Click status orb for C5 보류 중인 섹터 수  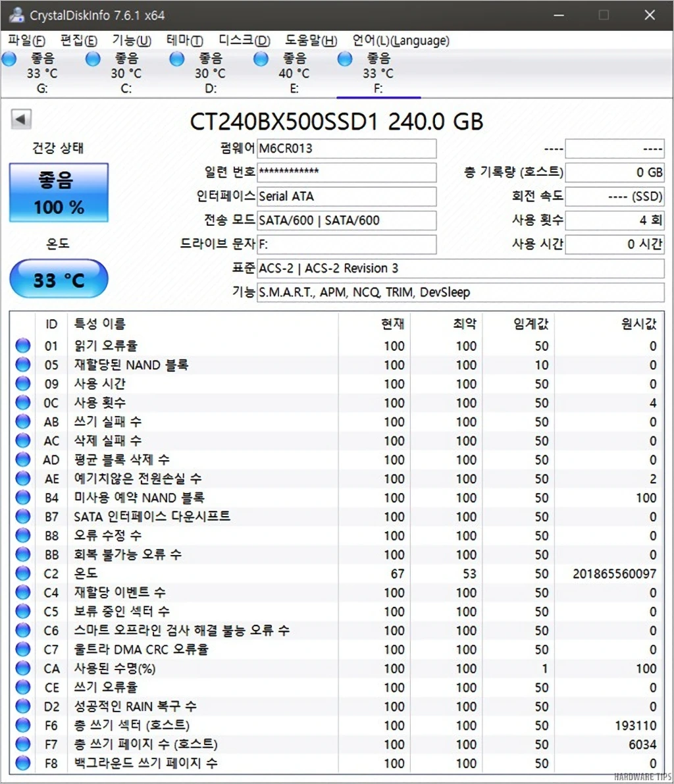point(22,612)
